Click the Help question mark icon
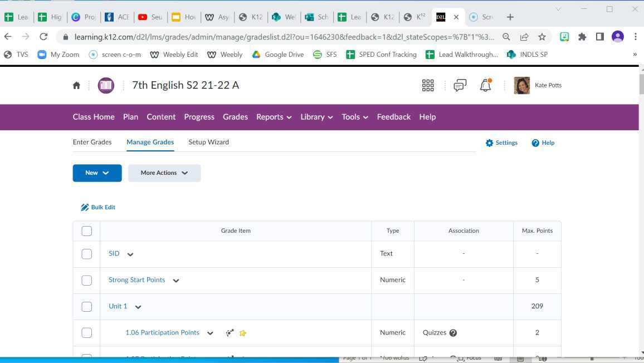This screenshot has height=363, width=644. (x=535, y=143)
